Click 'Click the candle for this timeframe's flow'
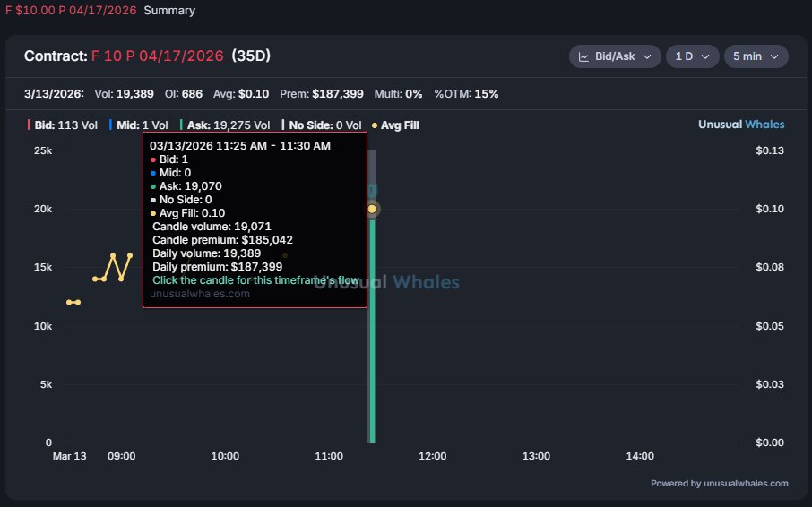Image resolution: width=812 pixels, height=507 pixels. click(255, 280)
